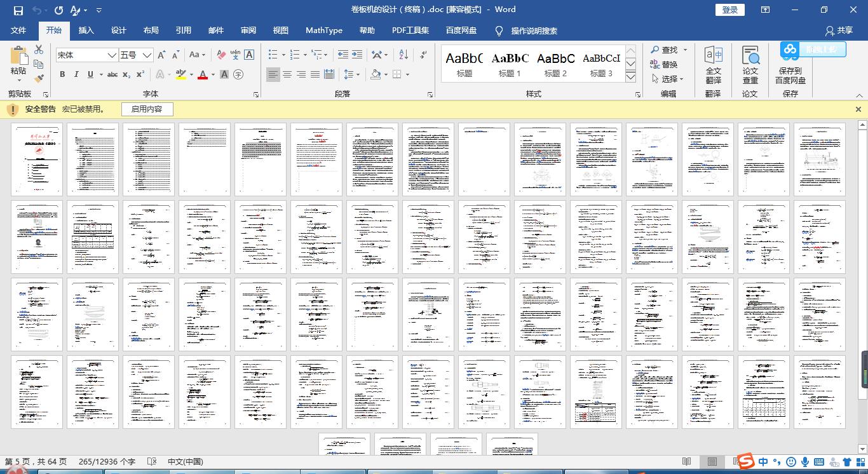Image resolution: width=868 pixels, height=474 pixels.
Task: Click the Cut scissors icon
Action: coord(39,50)
